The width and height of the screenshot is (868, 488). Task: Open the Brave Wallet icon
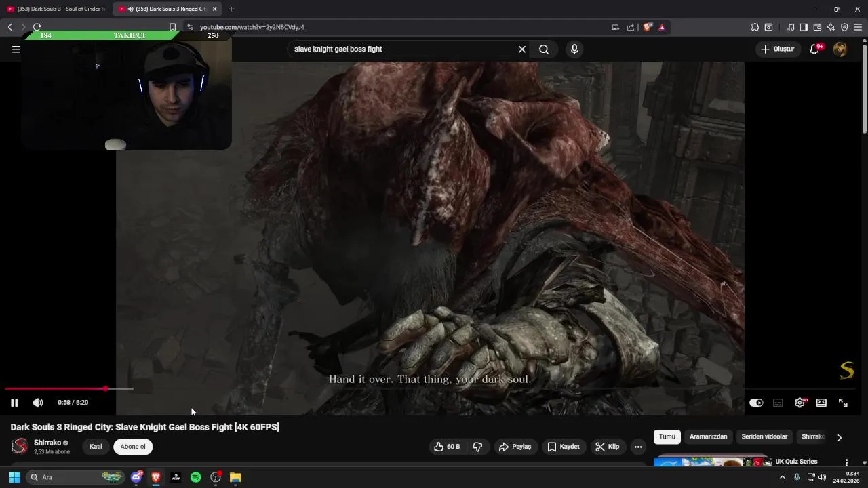[817, 27]
